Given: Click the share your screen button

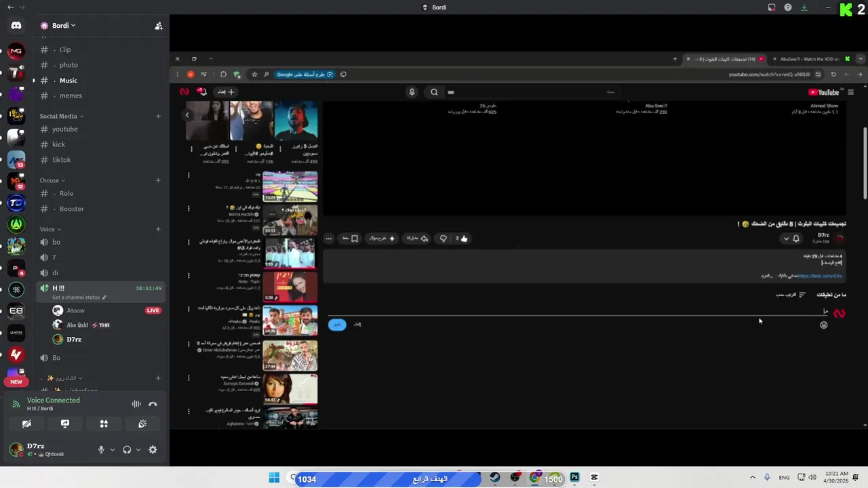Looking at the screenshot, I should 65,424.
